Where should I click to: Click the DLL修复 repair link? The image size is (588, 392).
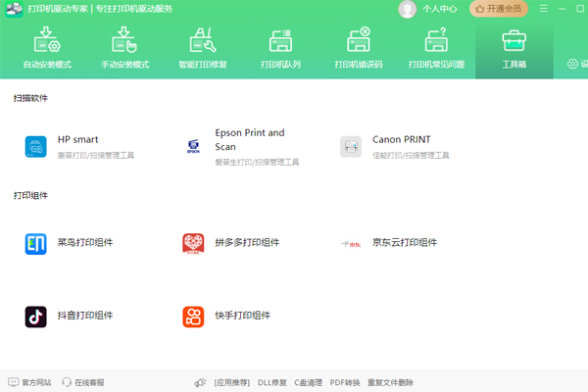pyautogui.click(x=271, y=382)
